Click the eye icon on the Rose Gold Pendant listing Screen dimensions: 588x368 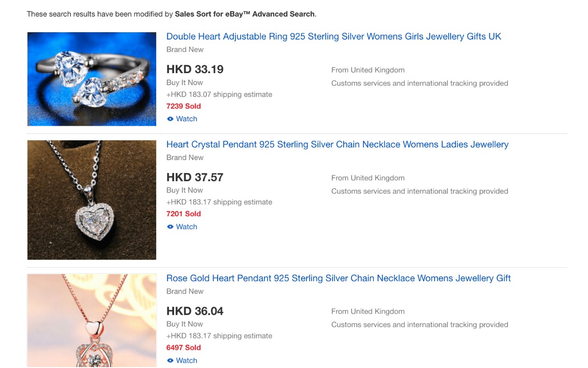pyautogui.click(x=170, y=361)
